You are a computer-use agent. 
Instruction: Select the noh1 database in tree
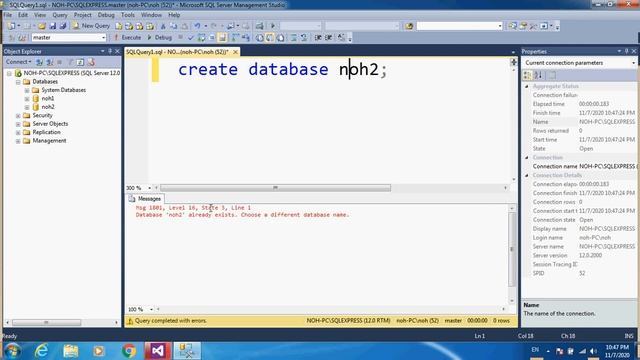(x=47, y=98)
